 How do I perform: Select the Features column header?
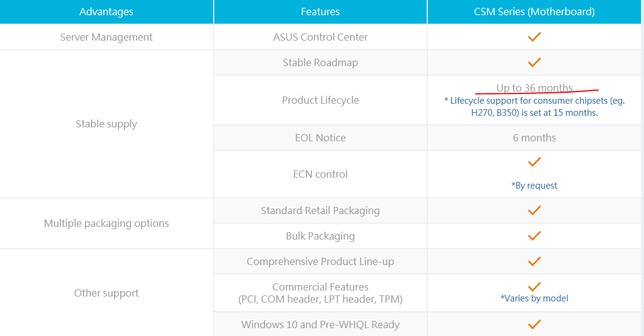(x=320, y=12)
